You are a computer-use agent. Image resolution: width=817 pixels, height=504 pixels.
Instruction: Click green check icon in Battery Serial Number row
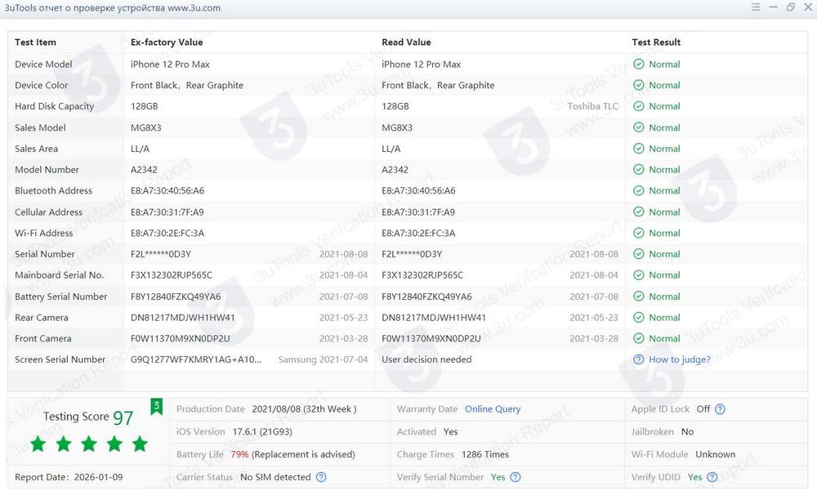coord(638,296)
